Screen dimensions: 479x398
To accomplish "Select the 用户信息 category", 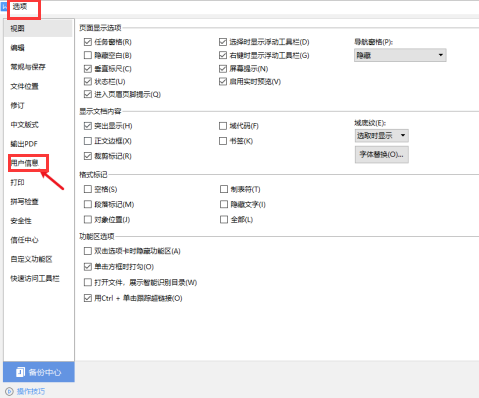I will point(24,163).
